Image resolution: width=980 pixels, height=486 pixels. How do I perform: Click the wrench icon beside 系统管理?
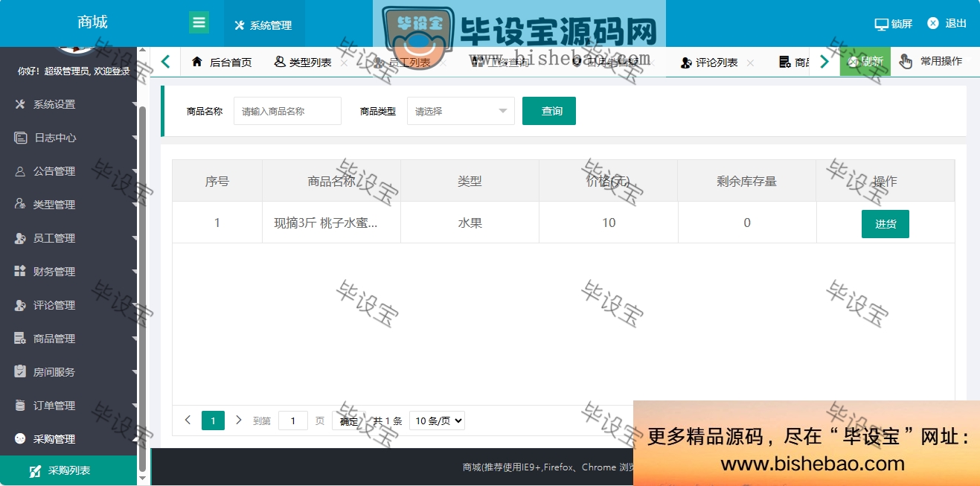pos(240,25)
